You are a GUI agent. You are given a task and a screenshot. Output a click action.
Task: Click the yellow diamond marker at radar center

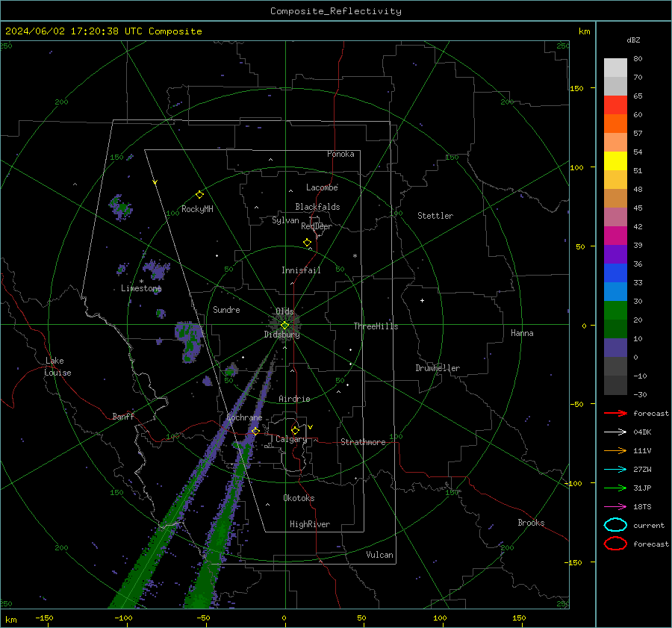pos(284,326)
